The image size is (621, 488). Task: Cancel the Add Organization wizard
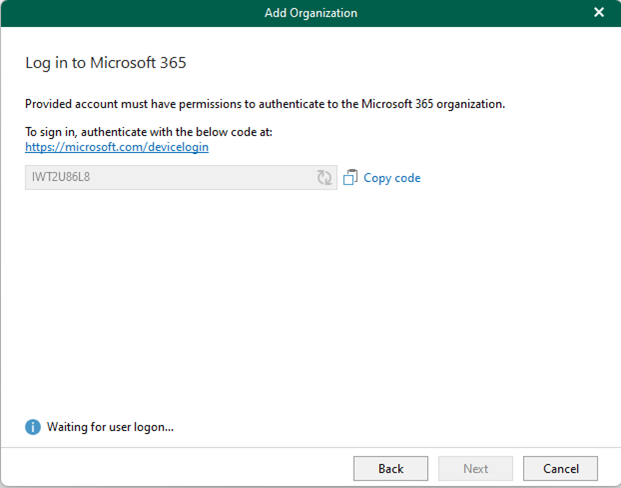560,469
